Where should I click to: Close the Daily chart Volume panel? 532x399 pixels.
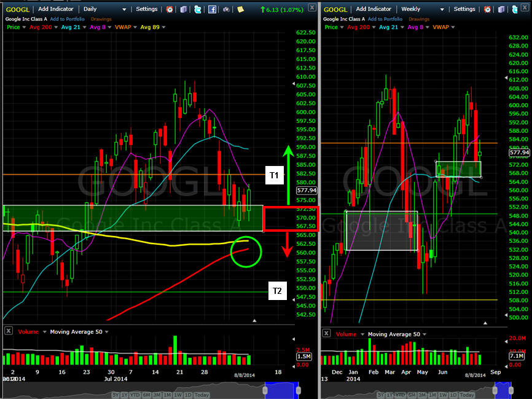click(9, 331)
